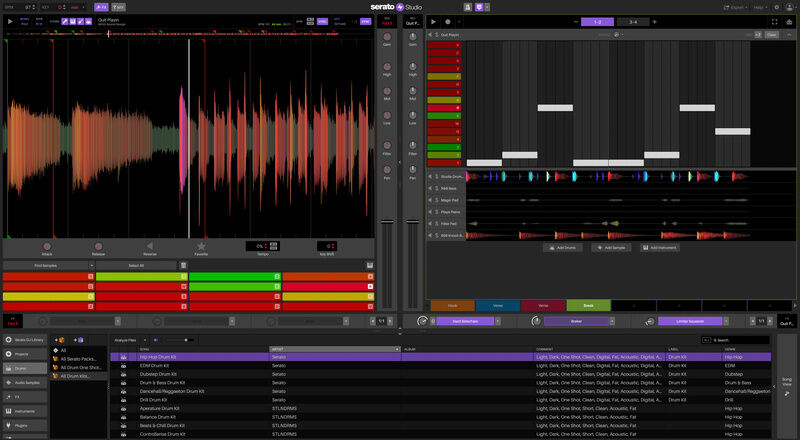This screenshot has height=440, width=800.
Task: Click the Add Sample button
Action: (x=611, y=248)
